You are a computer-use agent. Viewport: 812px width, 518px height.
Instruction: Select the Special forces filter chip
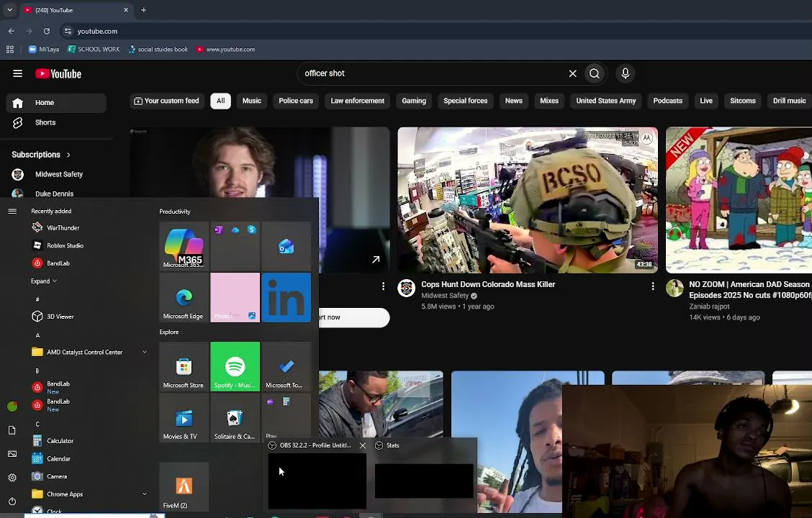pos(466,101)
